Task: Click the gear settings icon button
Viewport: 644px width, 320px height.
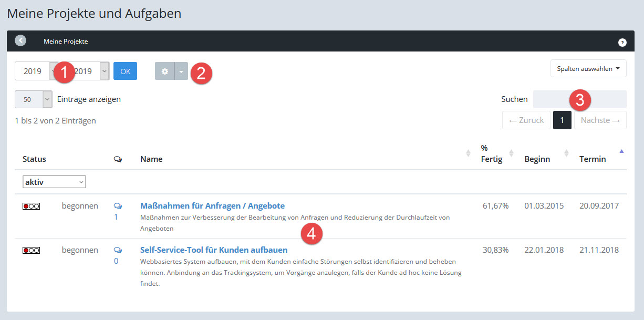Action: 164,71
